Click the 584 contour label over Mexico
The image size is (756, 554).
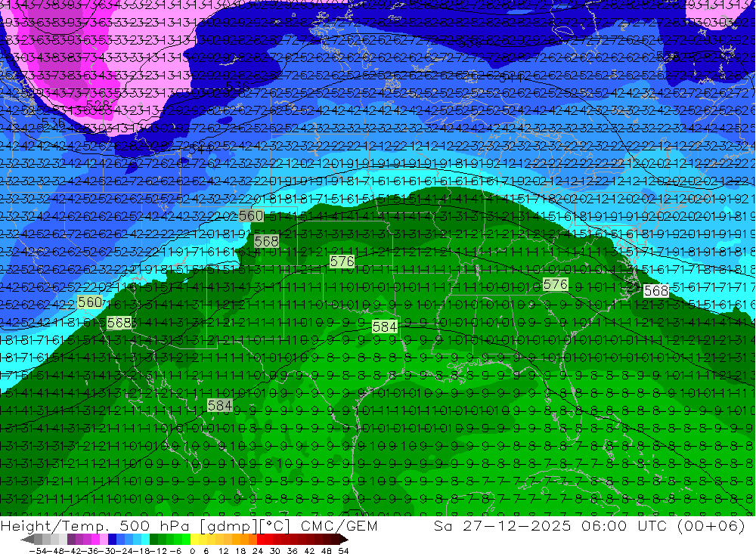tap(220, 406)
